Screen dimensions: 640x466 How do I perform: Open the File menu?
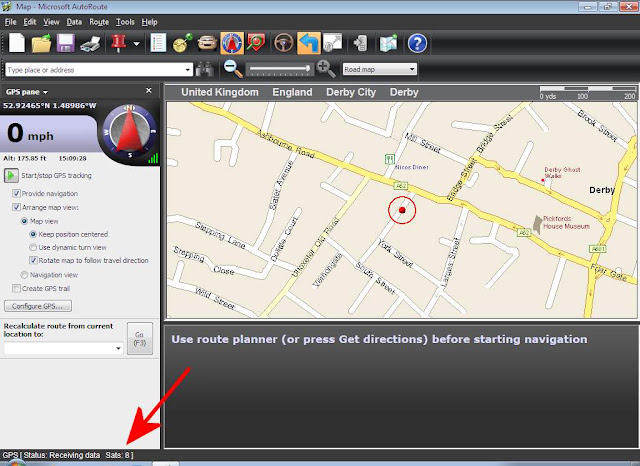[x=10, y=22]
